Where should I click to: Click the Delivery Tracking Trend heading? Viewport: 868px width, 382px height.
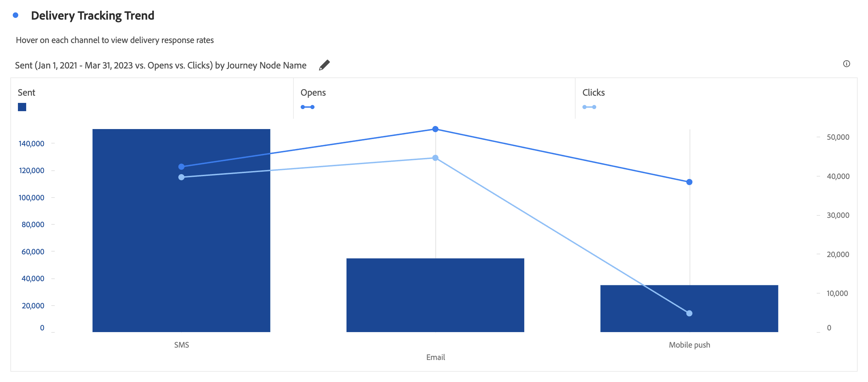[x=93, y=16]
